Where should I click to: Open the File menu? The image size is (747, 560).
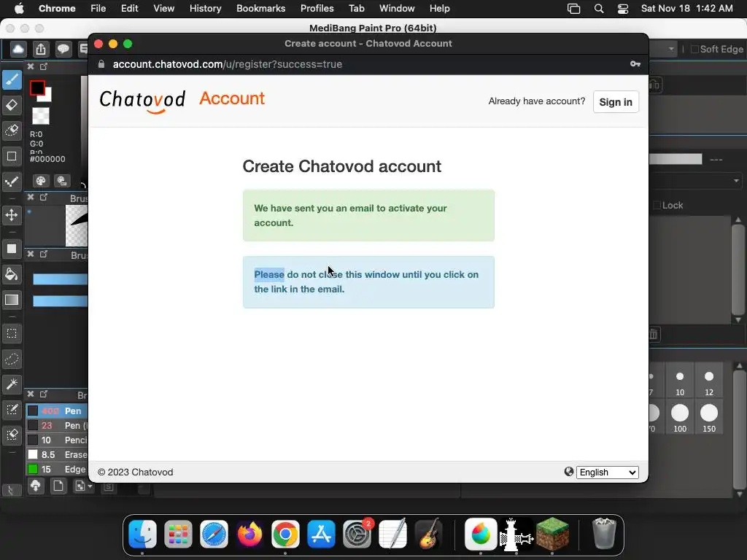tap(98, 9)
